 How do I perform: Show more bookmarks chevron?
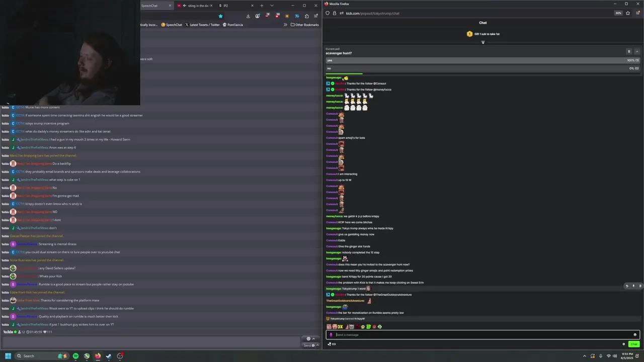[285, 25]
